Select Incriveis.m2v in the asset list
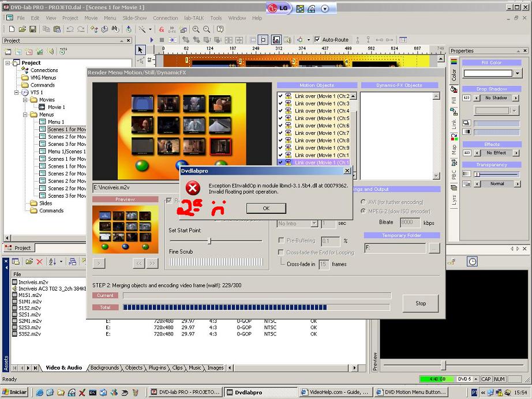The height and width of the screenshot is (399, 532). pos(33,282)
